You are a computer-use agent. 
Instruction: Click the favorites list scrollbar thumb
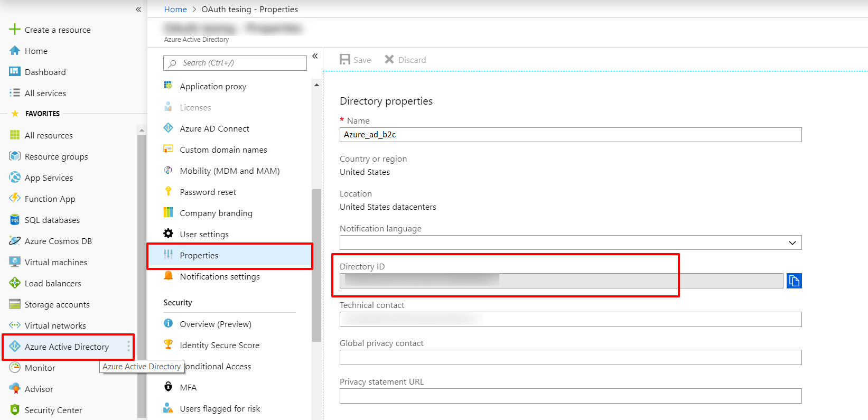coord(142,276)
